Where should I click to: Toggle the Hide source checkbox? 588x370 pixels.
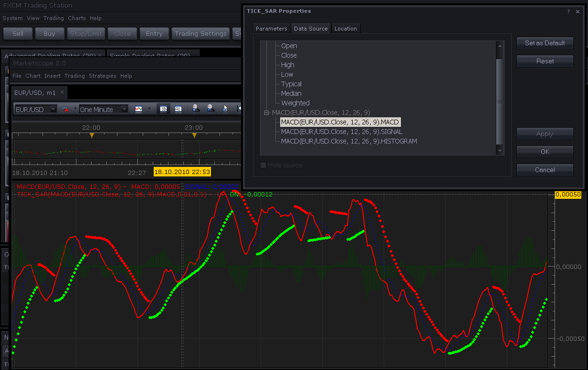[262, 165]
